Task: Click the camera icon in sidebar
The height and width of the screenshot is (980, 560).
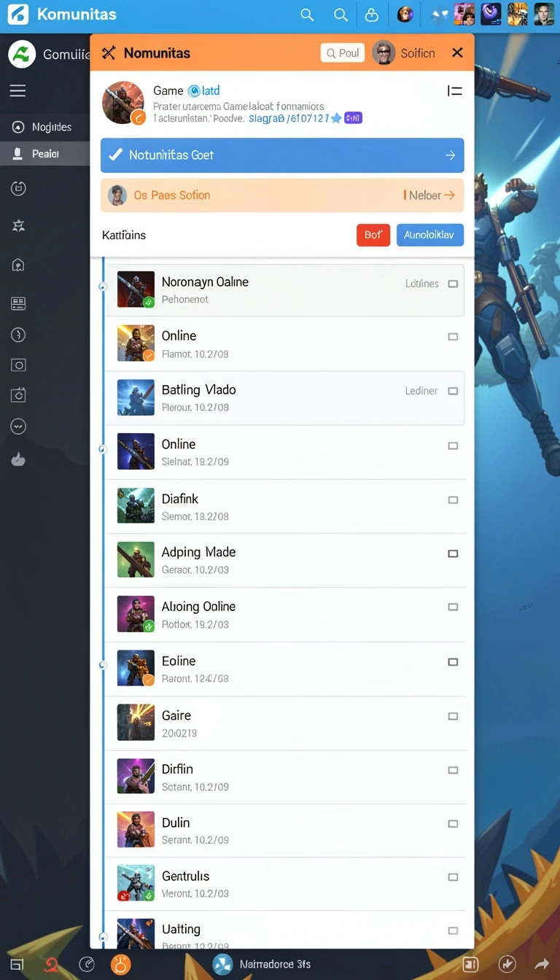Action: (18, 395)
